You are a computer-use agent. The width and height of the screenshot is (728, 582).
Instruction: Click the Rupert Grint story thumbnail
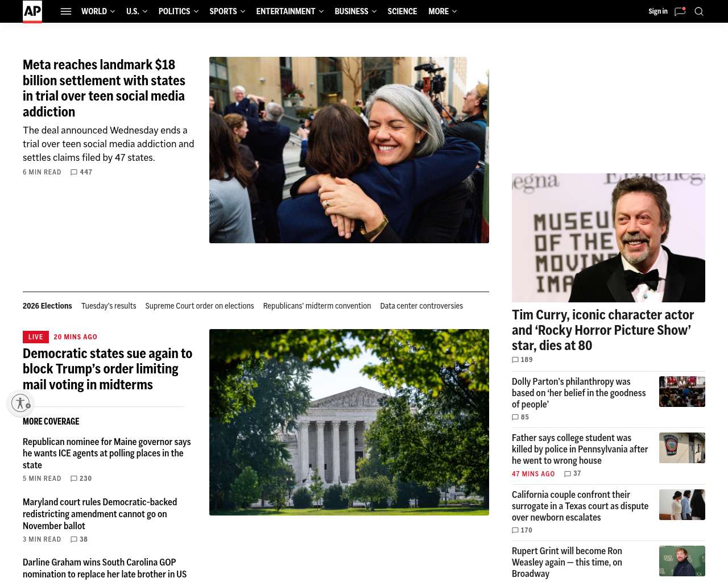point(682,561)
